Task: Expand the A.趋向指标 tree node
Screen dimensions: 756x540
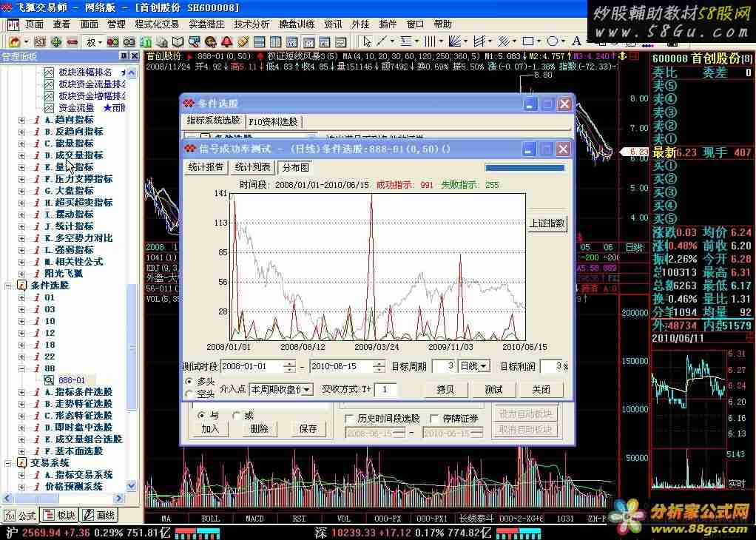Action: pos(21,120)
